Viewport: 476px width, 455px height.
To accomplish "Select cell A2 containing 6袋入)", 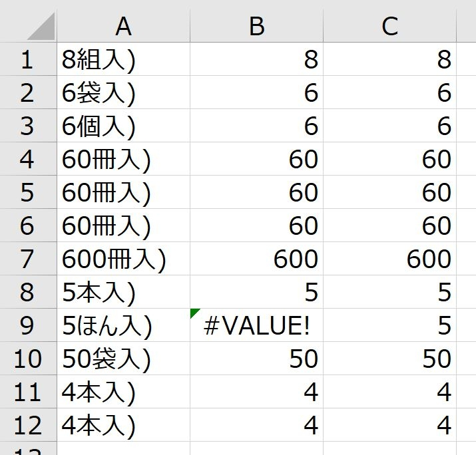I will [x=123, y=92].
